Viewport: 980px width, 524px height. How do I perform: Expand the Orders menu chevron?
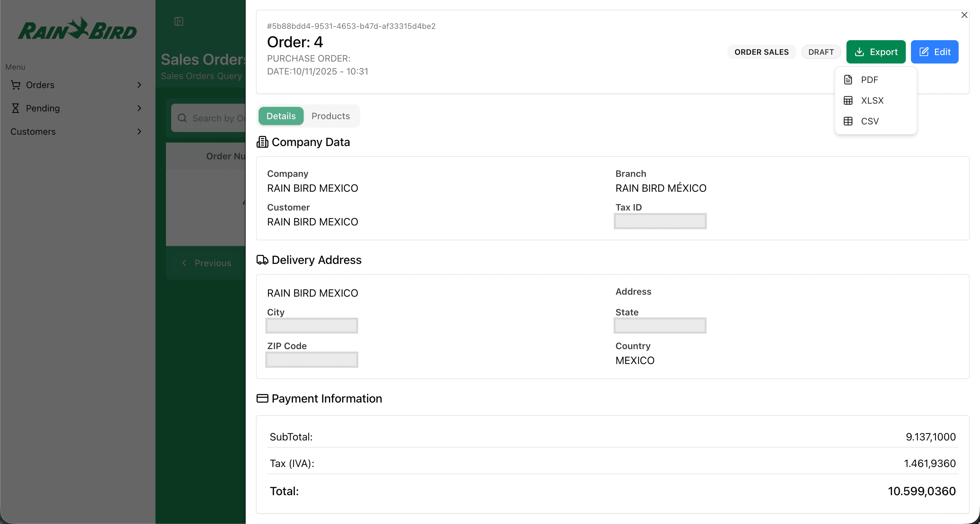pos(139,85)
